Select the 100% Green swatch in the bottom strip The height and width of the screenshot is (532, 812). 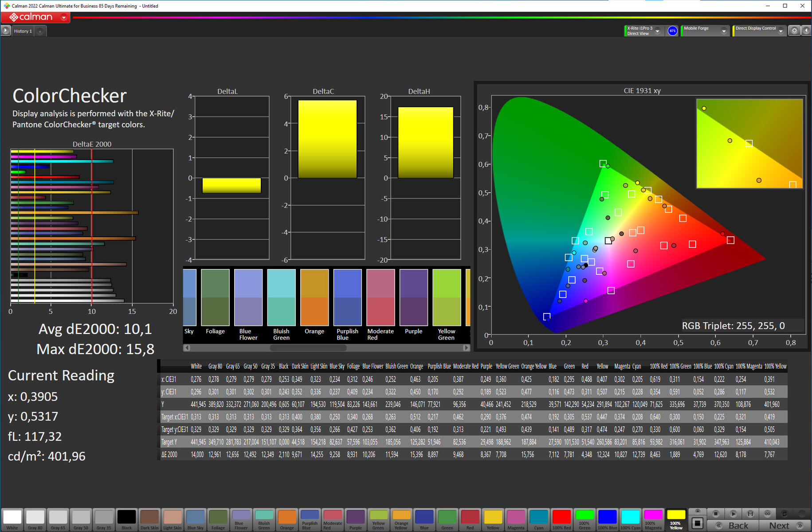(584, 520)
